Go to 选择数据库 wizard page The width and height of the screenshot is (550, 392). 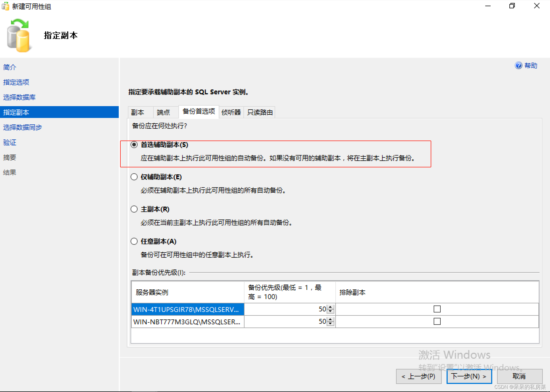point(19,97)
